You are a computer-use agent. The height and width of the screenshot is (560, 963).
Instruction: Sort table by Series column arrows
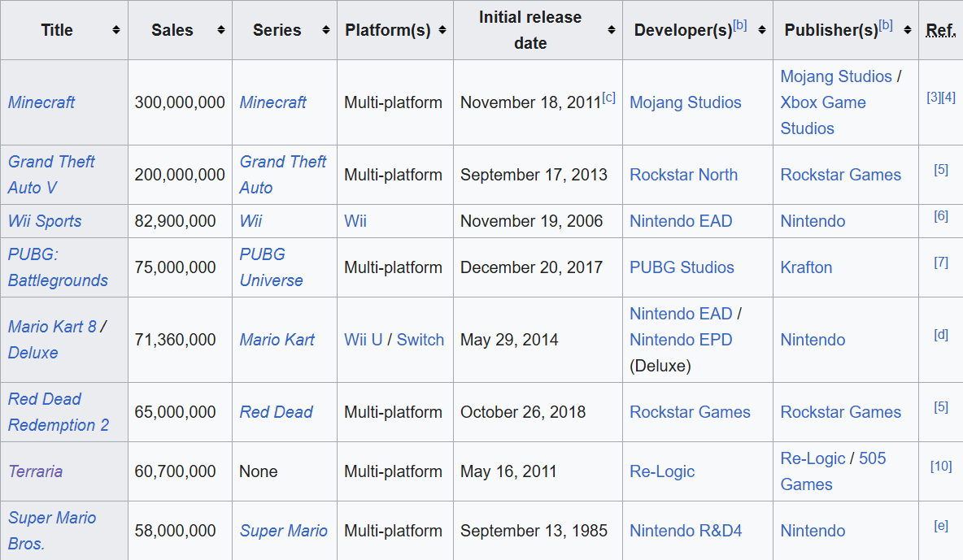pyautogui.click(x=326, y=30)
